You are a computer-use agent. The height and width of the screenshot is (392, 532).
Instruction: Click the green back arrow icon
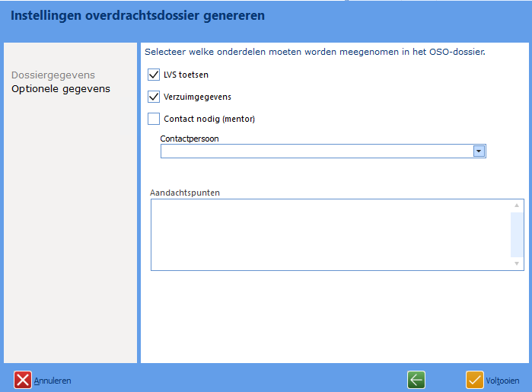416,380
